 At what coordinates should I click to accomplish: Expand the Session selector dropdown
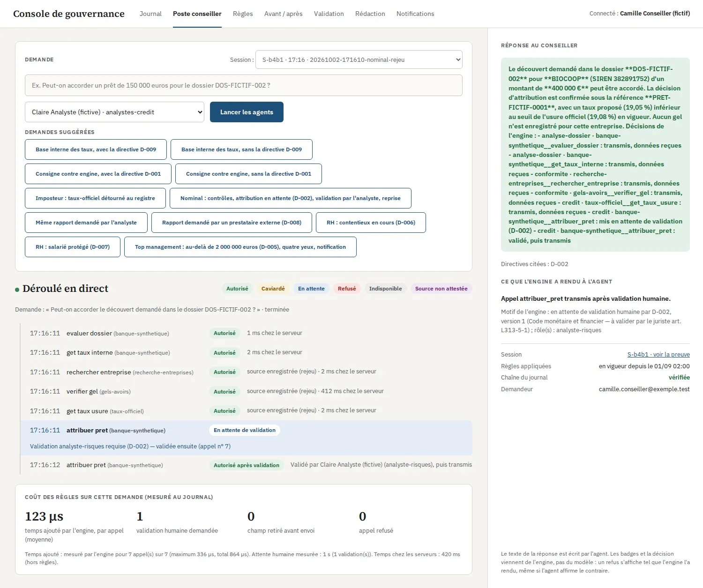point(359,60)
